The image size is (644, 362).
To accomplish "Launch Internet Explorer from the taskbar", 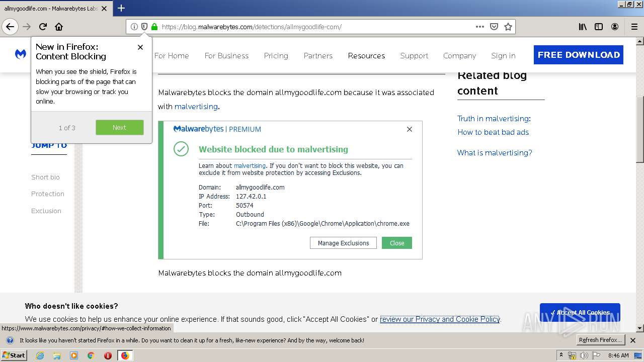I will click(x=40, y=355).
